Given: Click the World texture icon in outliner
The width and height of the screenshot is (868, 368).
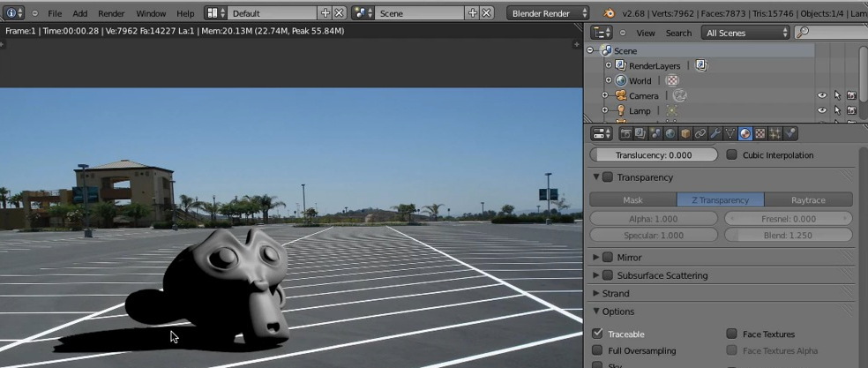Looking at the screenshot, I should coord(672,81).
